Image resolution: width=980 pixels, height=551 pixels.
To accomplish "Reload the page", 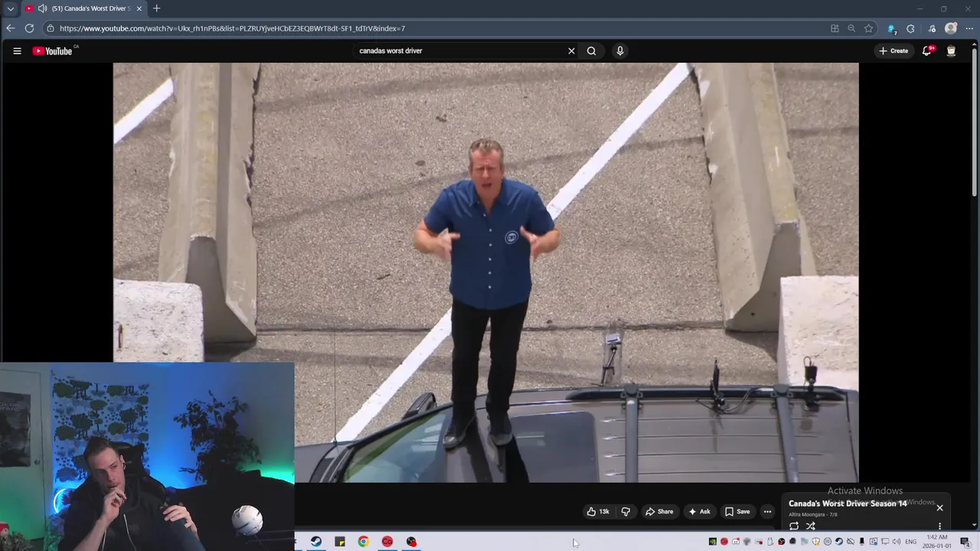I will (29, 28).
